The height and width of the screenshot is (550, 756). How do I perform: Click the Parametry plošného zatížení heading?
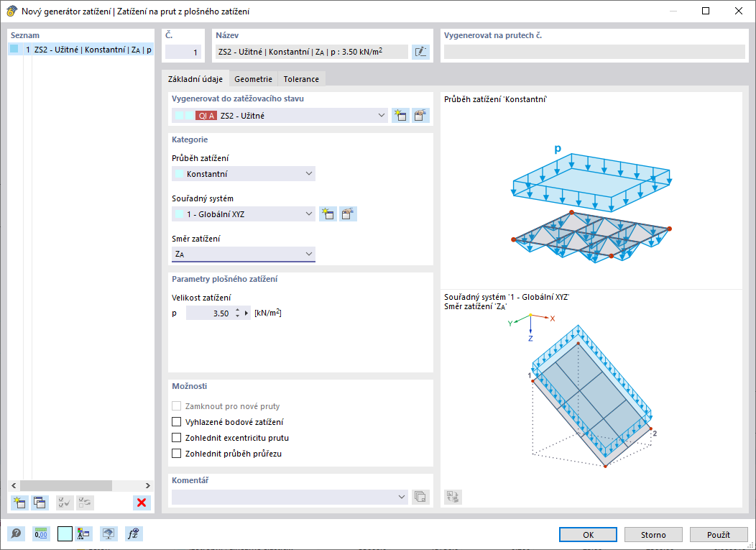coord(225,279)
